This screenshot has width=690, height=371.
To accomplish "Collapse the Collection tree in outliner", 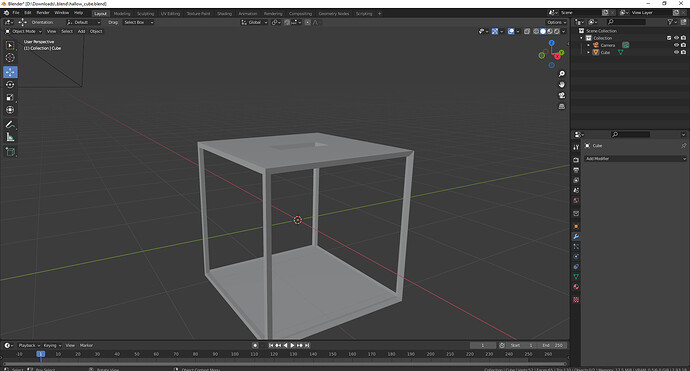I will click(581, 38).
